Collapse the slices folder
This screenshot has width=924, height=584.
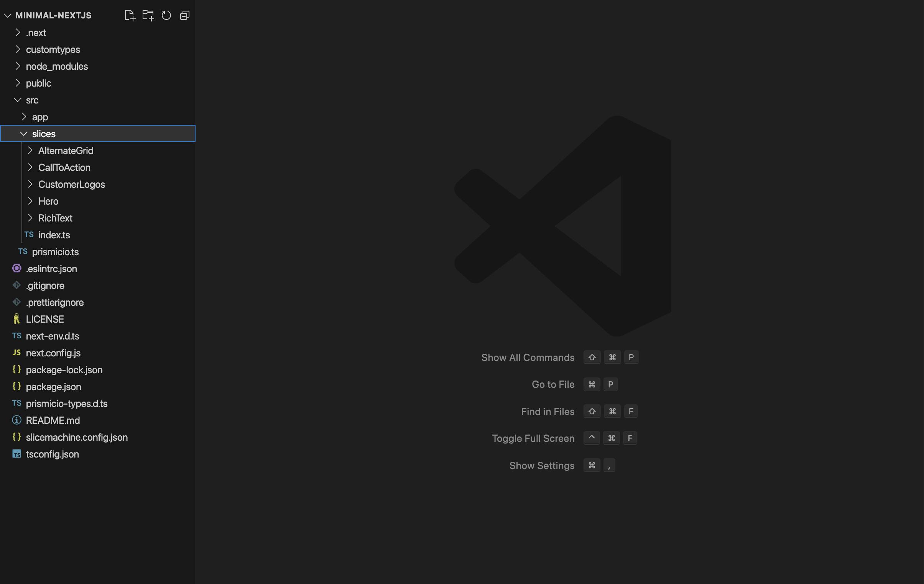point(24,133)
